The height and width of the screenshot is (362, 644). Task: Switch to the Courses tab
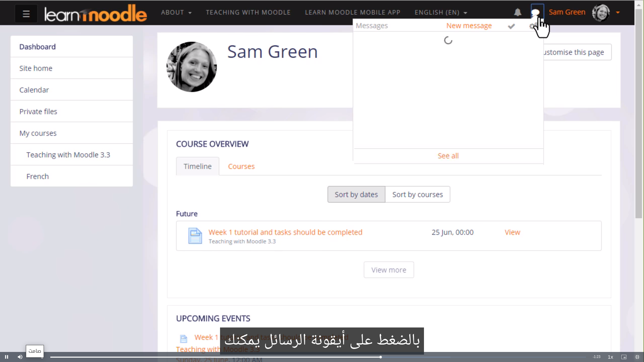(241, 166)
